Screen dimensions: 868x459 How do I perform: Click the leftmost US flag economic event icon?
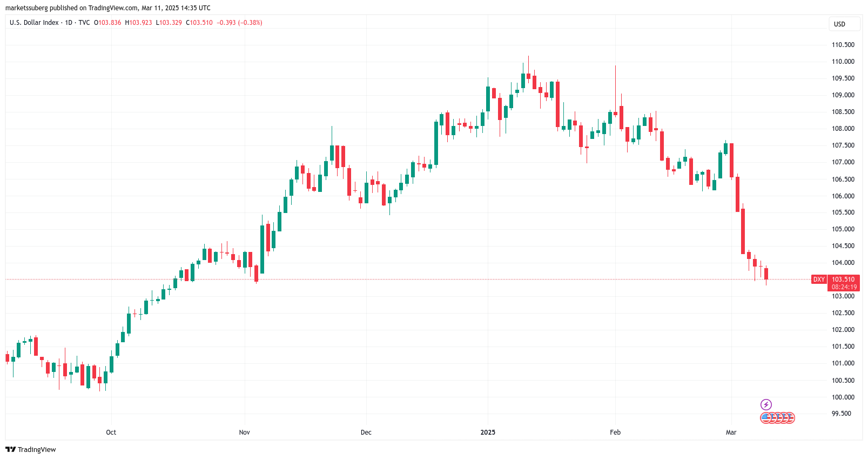(x=765, y=417)
